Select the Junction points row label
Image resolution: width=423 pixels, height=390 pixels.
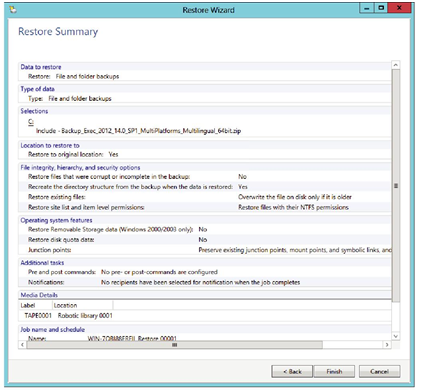(50, 250)
